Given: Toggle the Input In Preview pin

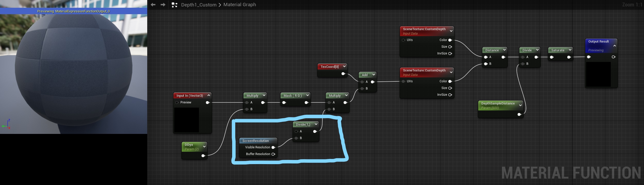Looking at the screenshot, I should click(177, 102).
